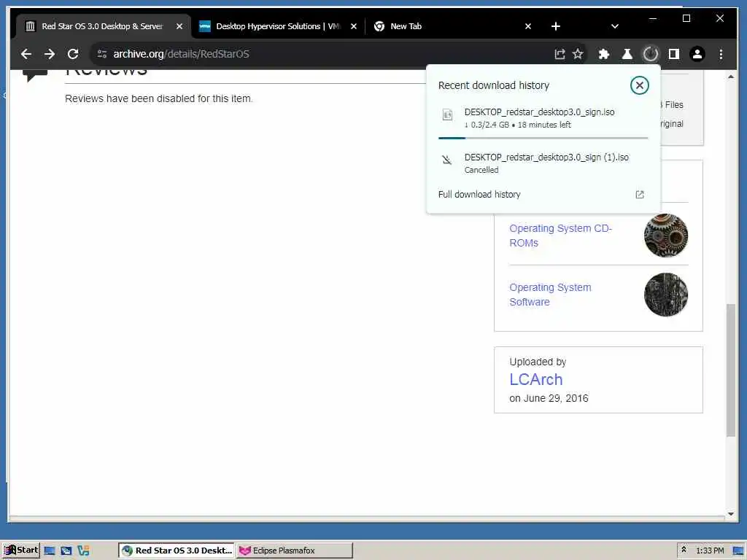Close the New Tab tab
Image resolution: width=747 pixels, height=560 pixels.
528,26
